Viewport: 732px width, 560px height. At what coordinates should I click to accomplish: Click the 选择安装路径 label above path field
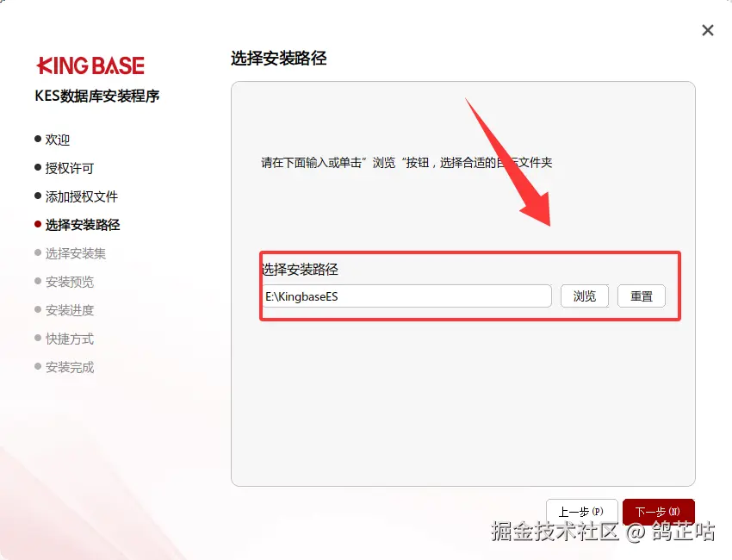[x=300, y=269]
